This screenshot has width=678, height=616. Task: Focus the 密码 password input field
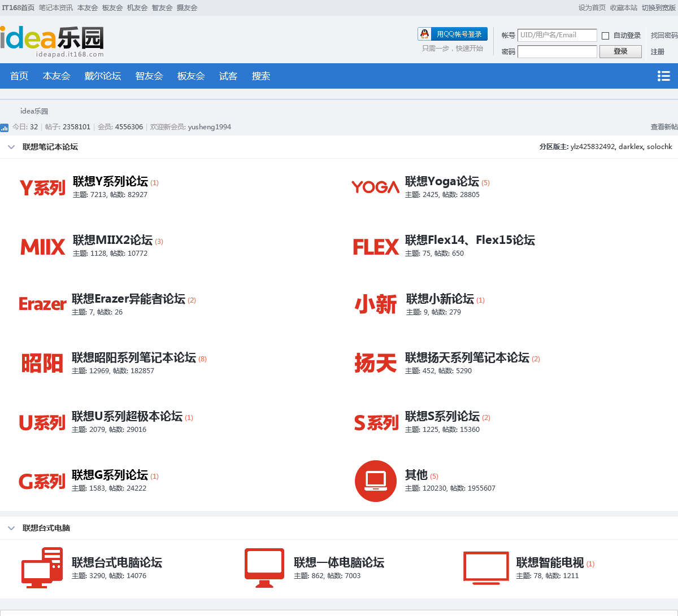tap(557, 51)
